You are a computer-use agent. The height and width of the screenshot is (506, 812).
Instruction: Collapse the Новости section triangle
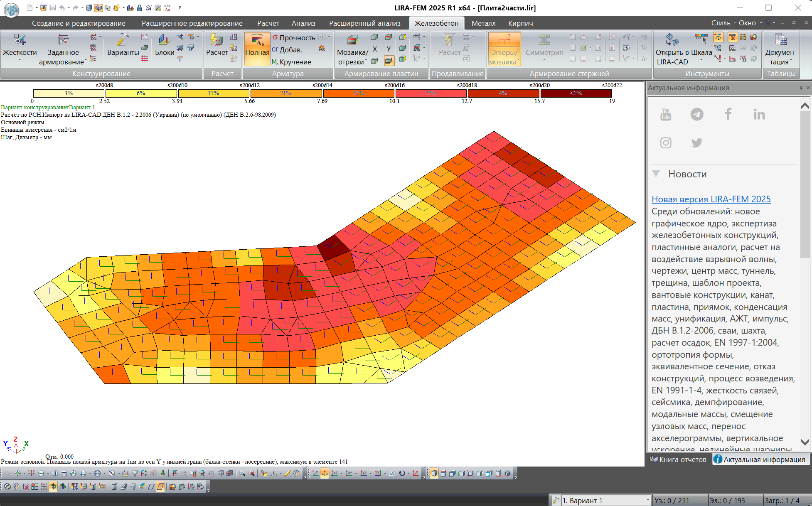coord(656,174)
